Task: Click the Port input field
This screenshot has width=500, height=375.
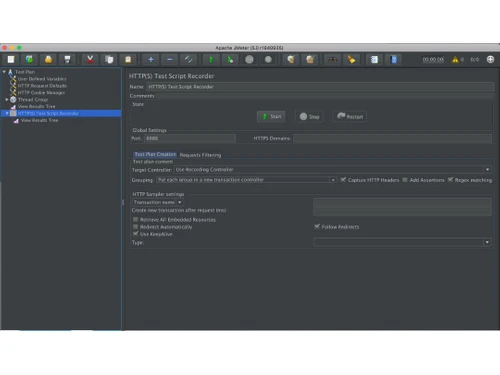Action: click(190, 138)
